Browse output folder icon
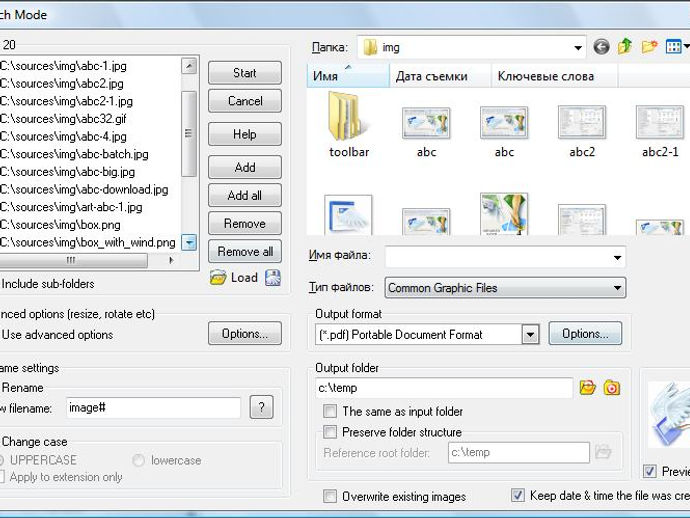 pyautogui.click(x=587, y=387)
